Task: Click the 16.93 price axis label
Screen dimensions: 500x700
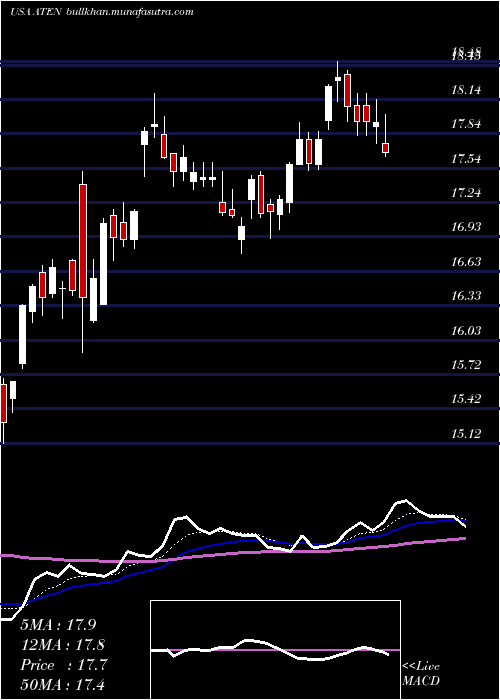Action: click(x=466, y=226)
